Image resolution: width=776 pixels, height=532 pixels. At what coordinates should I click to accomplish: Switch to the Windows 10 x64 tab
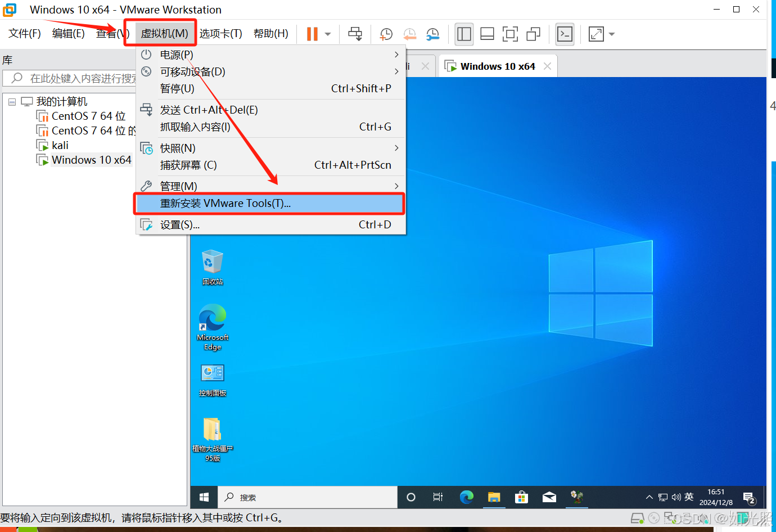pos(497,66)
